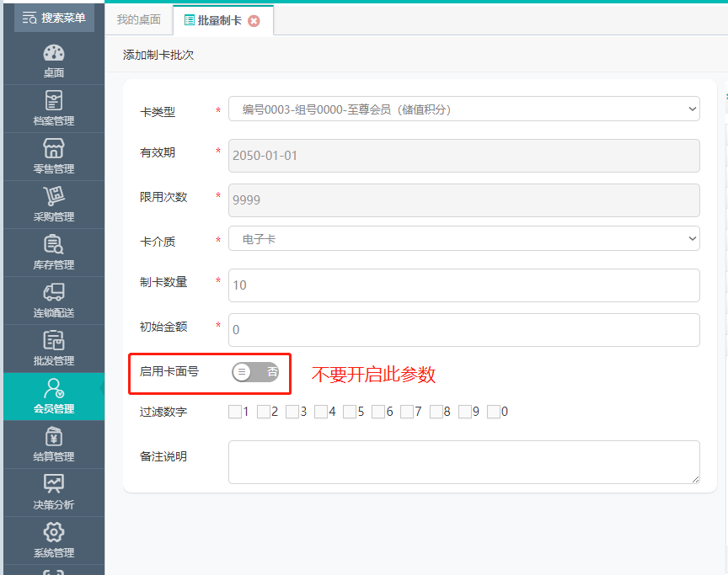Check filter digit 6

(378, 412)
